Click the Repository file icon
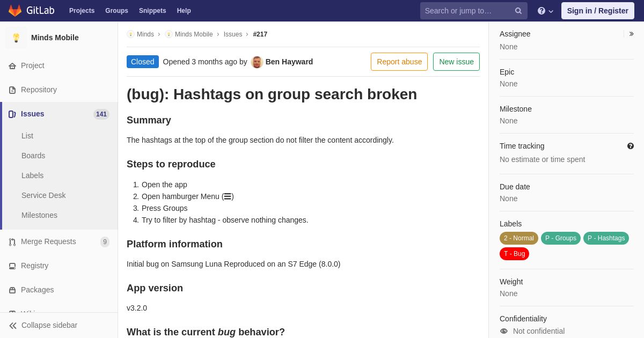The image size is (644, 338). coord(12,90)
